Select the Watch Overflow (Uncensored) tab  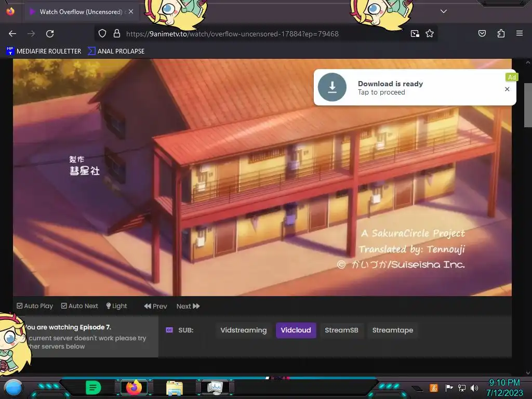pos(81,12)
